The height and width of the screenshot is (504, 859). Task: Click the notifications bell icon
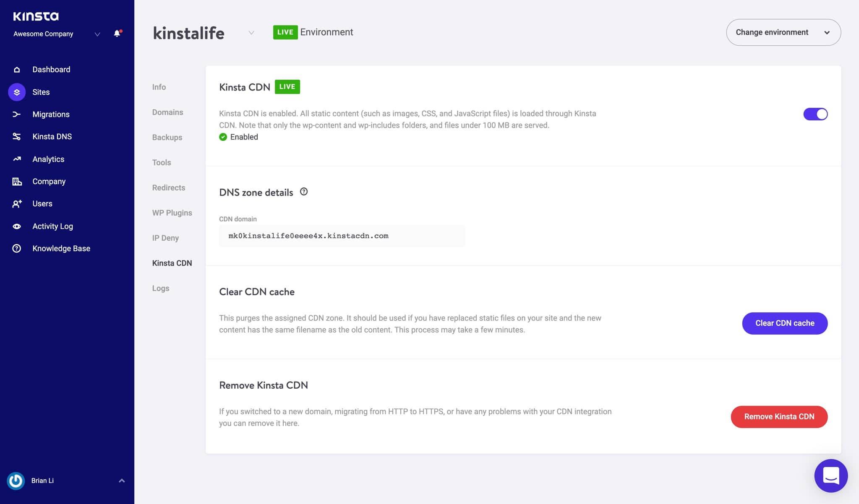pos(117,34)
